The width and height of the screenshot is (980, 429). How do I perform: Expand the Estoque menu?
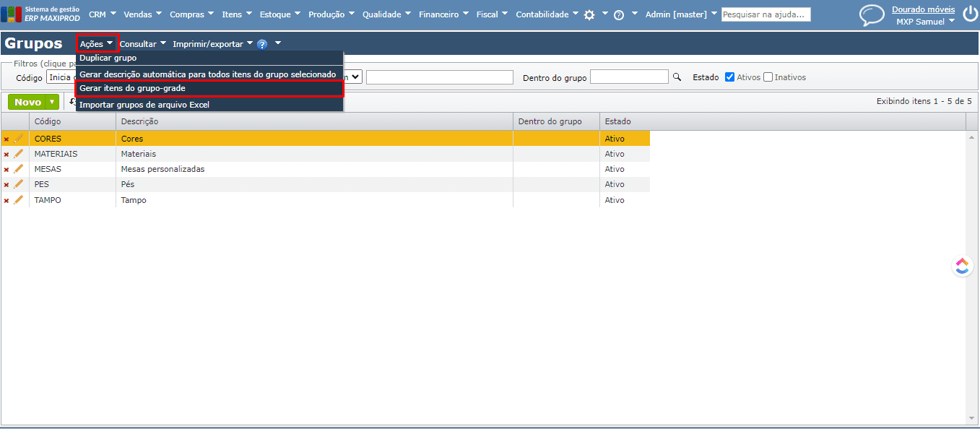281,14
